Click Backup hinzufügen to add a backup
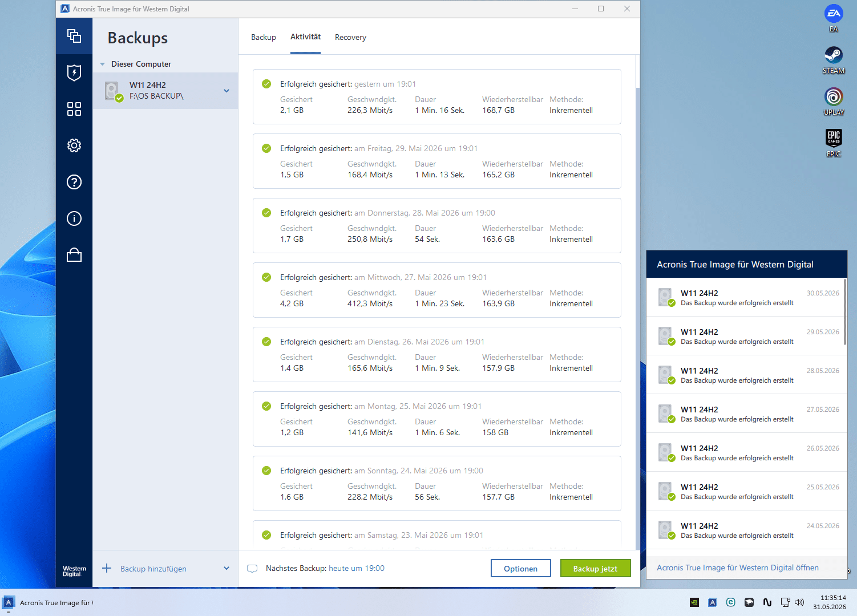This screenshot has height=616, width=857. coord(153,569)
